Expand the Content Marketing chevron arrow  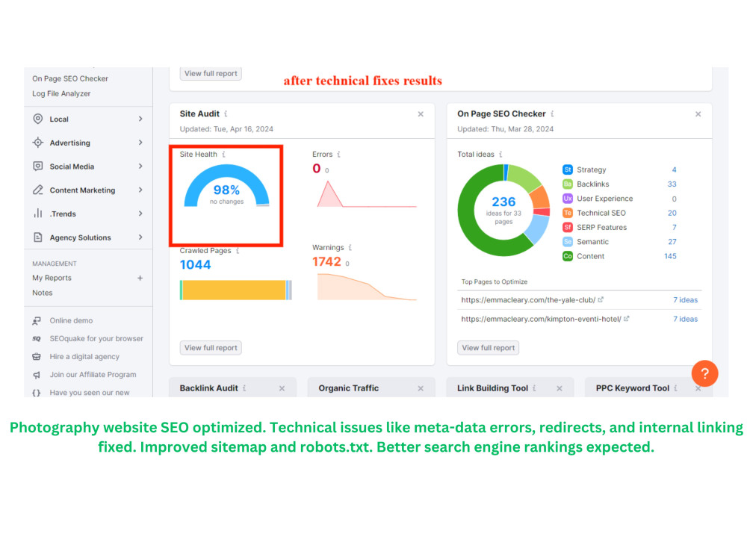[x=140, y=190]
